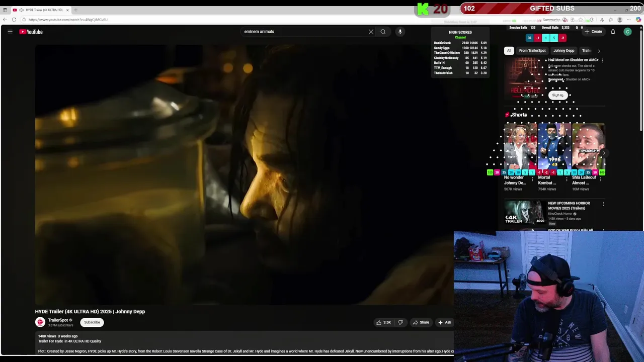The image size is (644, 362).
Task: Reload the page in browser
Action: 14,20
